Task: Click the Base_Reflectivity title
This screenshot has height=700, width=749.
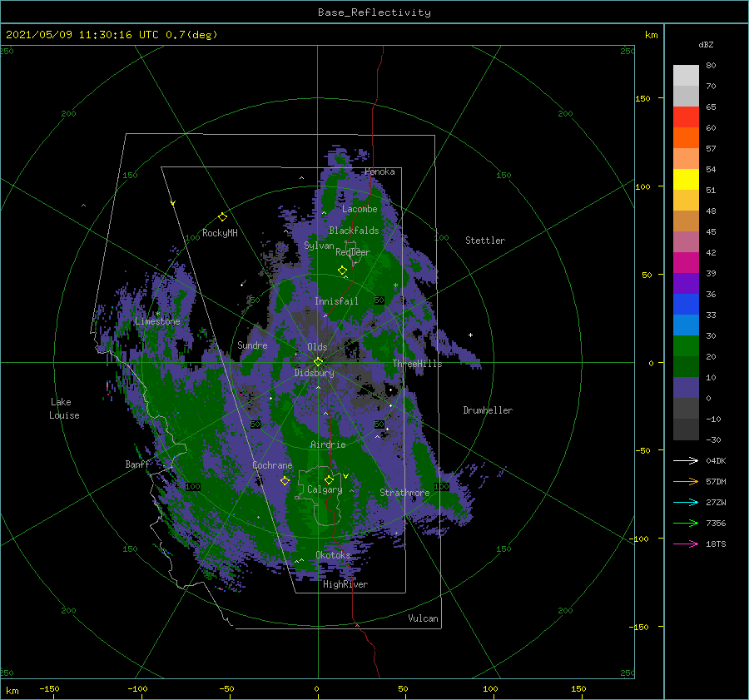Action: [x=374, y=12]
